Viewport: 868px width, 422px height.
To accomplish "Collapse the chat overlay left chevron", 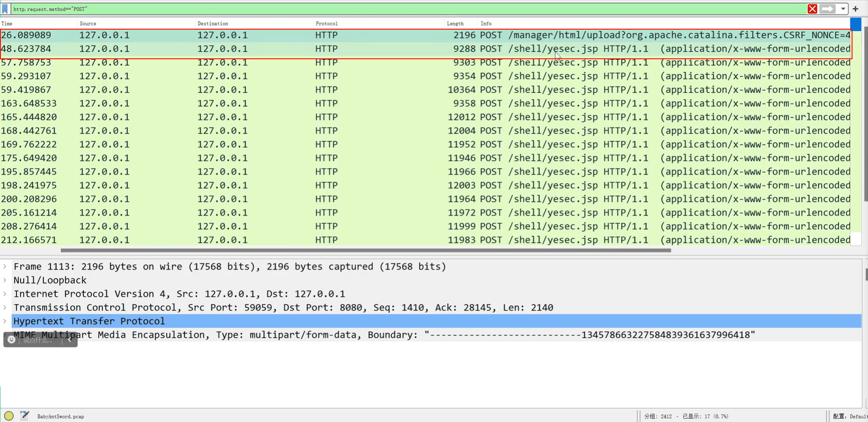I will tap(70, 340).
